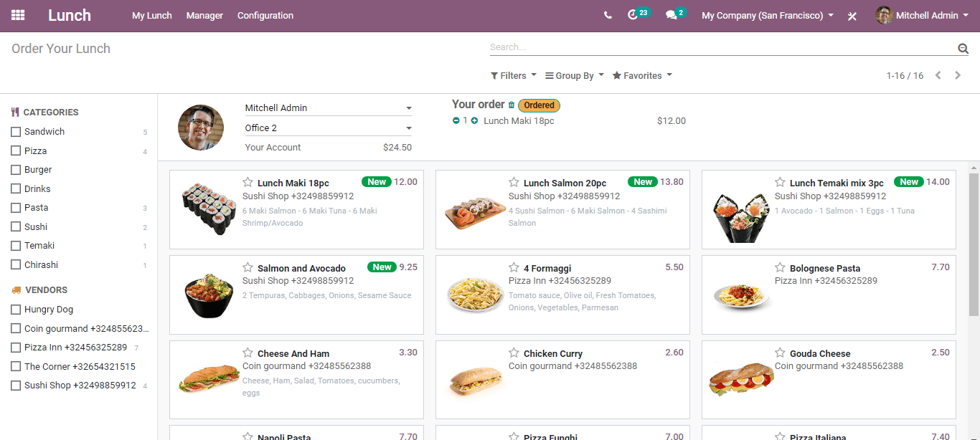Tick the Drinks category checkbox
The height and width of the screenshot is (440, 980).
16,189
